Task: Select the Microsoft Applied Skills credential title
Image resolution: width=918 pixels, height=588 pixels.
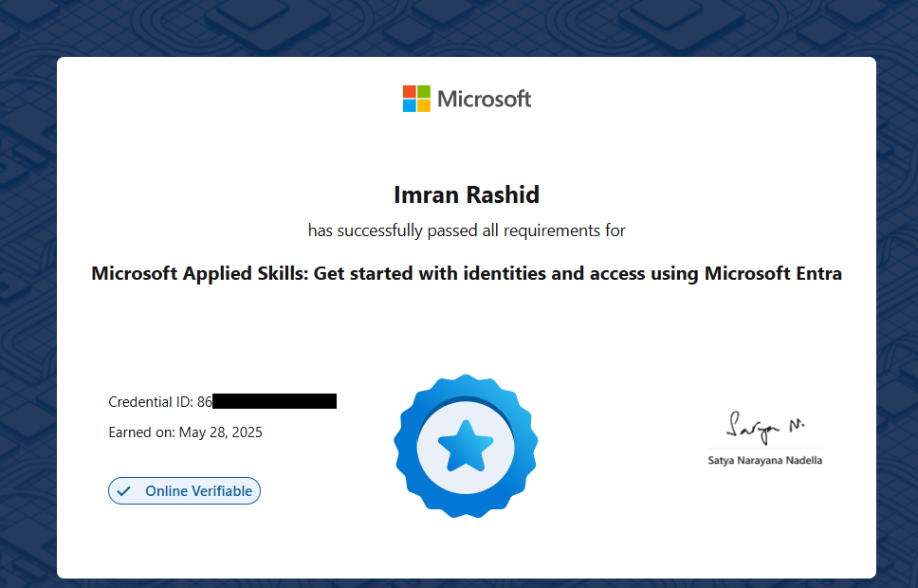Action: pos(467,273)
